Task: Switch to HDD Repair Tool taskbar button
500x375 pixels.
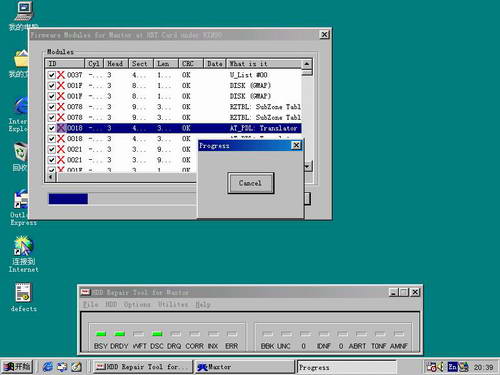Action: tap(142, 367)
